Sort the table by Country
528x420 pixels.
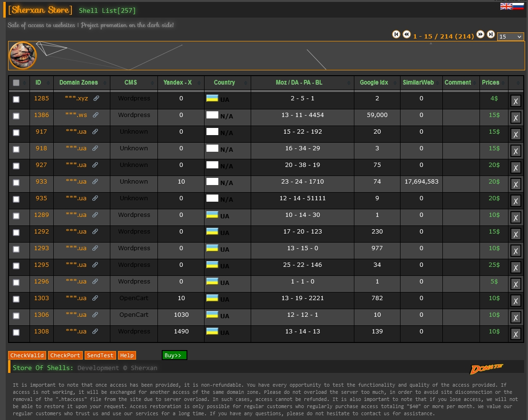(x=227, y=82)
